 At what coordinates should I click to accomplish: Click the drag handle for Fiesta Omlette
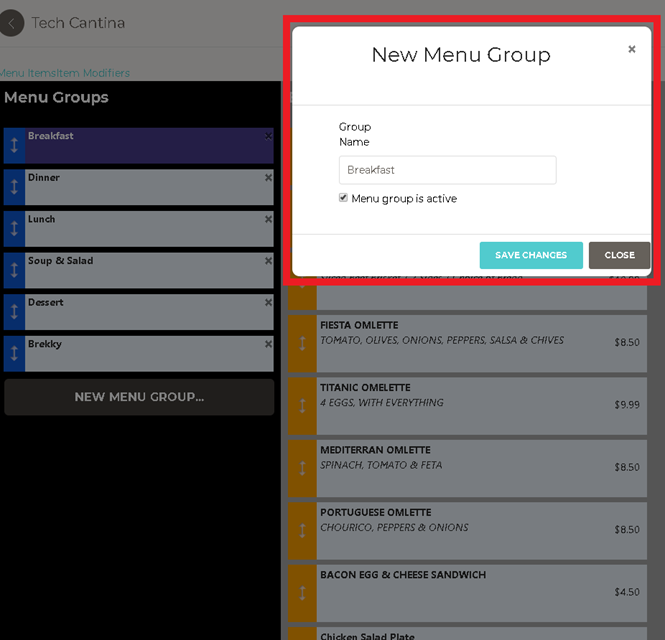[302, 343]
